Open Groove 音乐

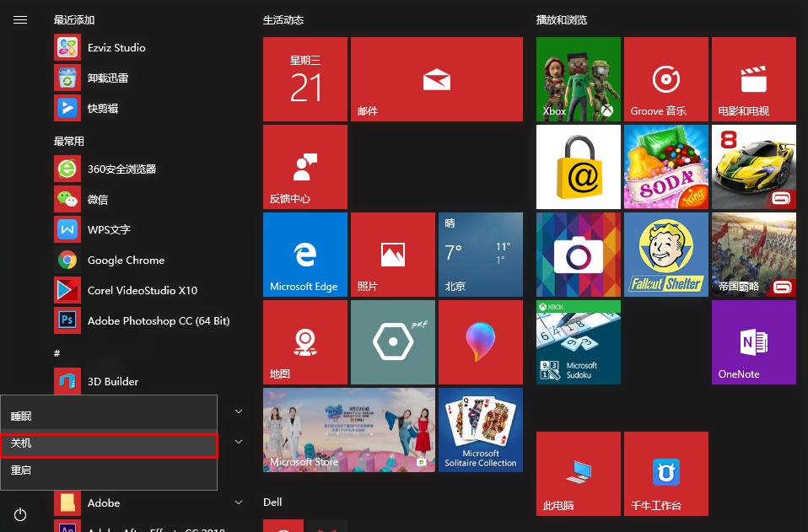665,78
